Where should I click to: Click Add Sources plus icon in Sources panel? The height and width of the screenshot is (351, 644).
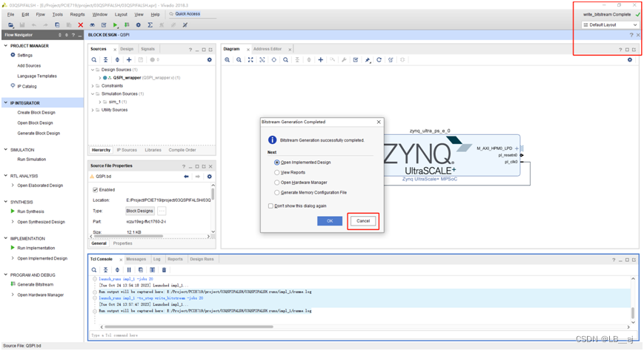[x=129, y=59]
